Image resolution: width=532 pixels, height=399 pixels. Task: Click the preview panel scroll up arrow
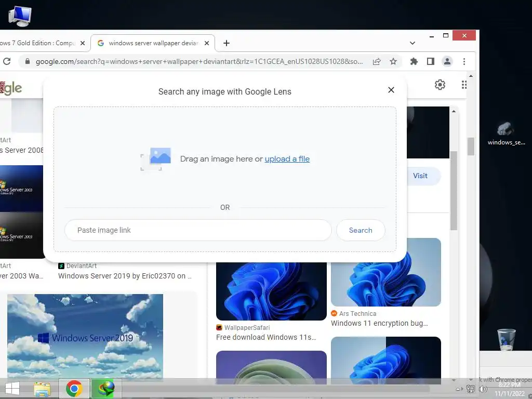[x=454, y=111]
